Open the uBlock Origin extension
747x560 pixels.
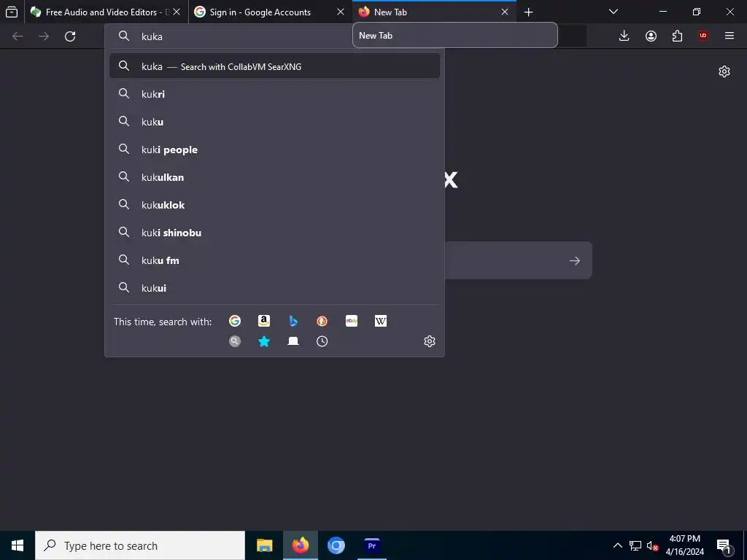(703, 36)
